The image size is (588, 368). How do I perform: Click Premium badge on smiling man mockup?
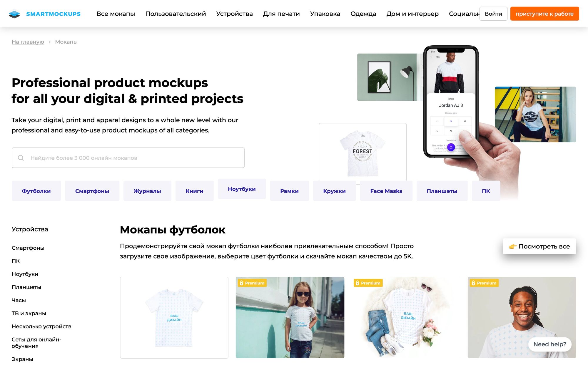tap(484, 283)
